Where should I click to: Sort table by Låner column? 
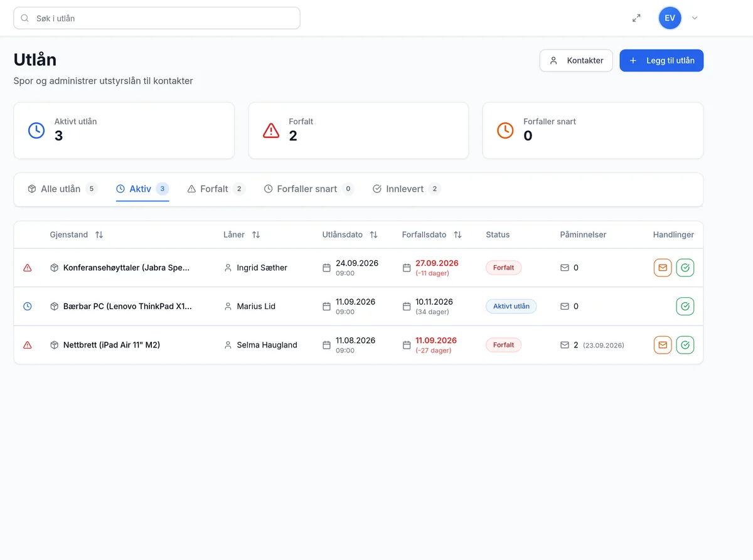tap(256, 235)
